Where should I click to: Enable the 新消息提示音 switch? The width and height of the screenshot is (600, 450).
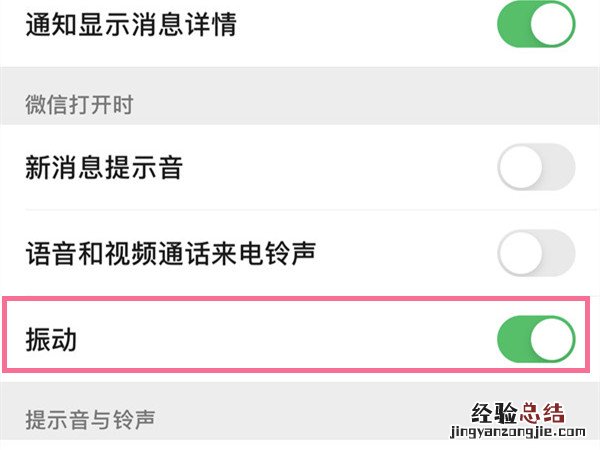coord(536,167)
